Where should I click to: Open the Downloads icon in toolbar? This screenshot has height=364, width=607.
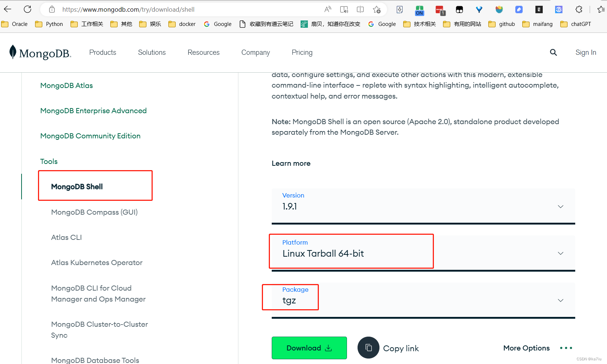click(x=399, y=9)
